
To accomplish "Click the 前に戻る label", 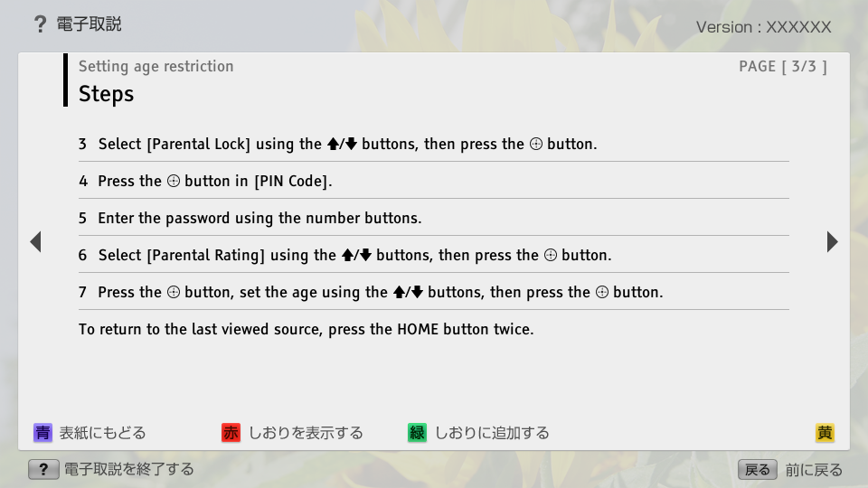I will click(814, 469).
